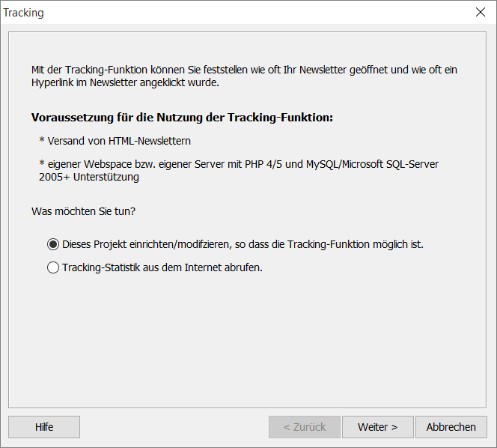Click the intro sentence starting 'Mit der Tracking-Funktion'
Image resolution: width=497 pixels, height=448 pixels.
click(244, 70)
